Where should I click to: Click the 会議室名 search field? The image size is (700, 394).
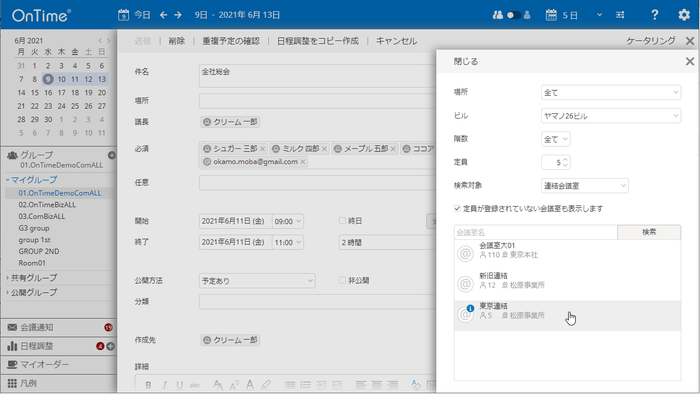coord(536,232)
